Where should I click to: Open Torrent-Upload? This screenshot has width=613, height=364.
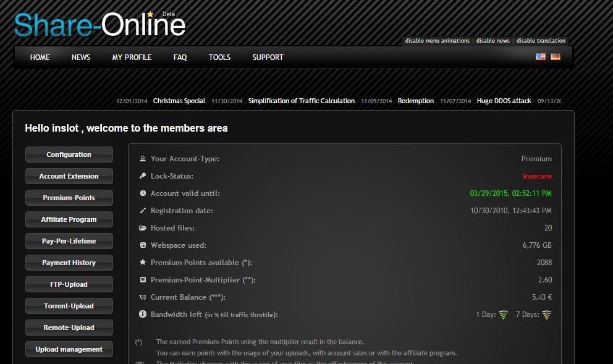pyautogui.click(x=69, y=306)
